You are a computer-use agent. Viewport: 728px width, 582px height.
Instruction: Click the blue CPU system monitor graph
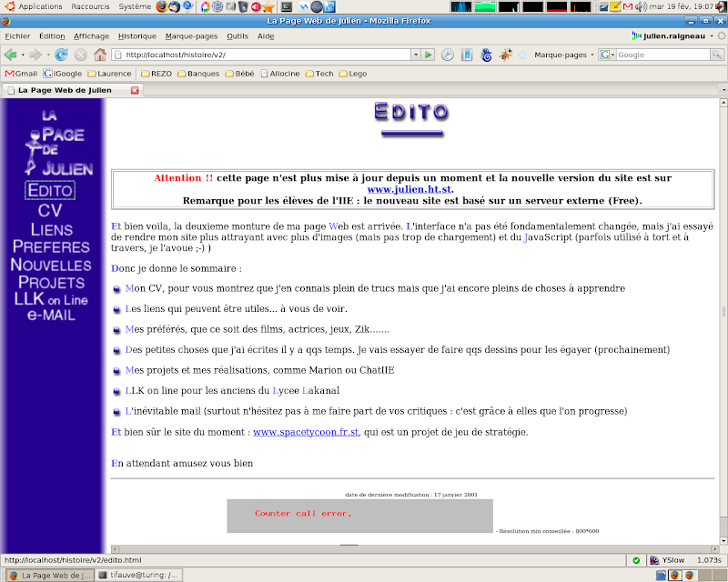click(461, 6)
